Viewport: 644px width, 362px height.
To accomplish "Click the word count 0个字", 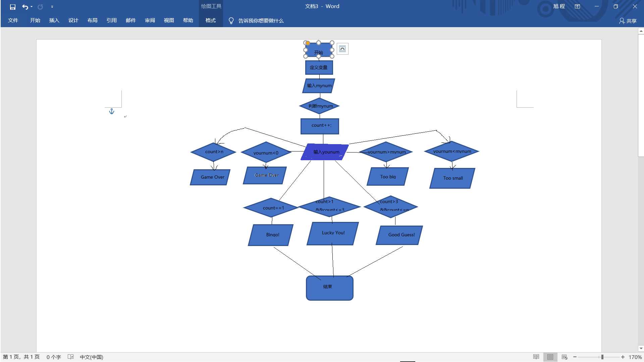I will pos(54,357).
